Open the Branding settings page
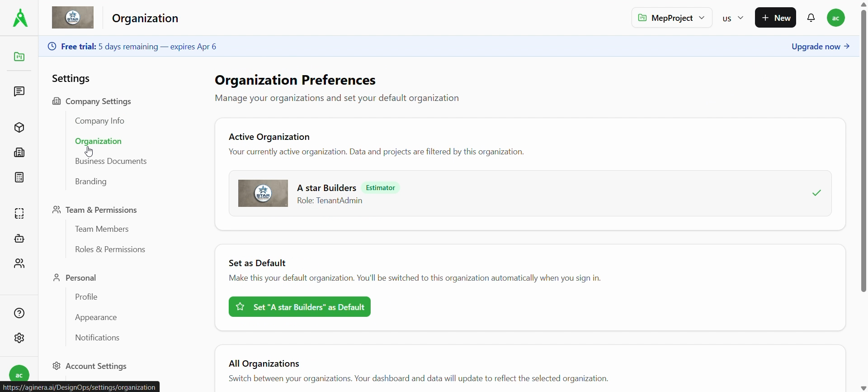Image resolution: width=868 pixels, height=392 pixels. 91,182
